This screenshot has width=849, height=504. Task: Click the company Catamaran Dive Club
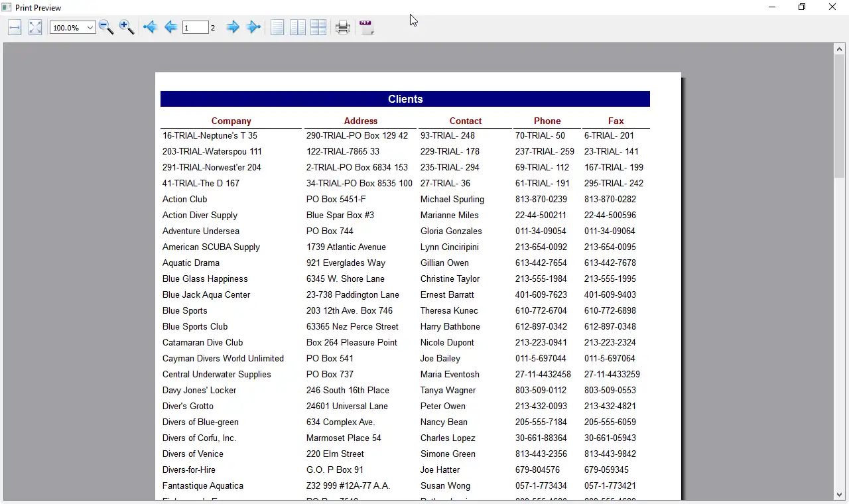coord(202,342)
